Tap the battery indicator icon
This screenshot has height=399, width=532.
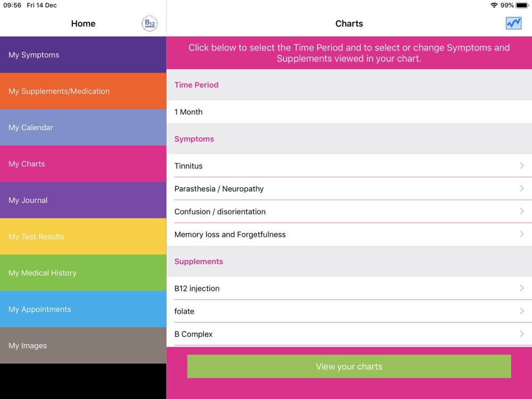tap(522, 5)
